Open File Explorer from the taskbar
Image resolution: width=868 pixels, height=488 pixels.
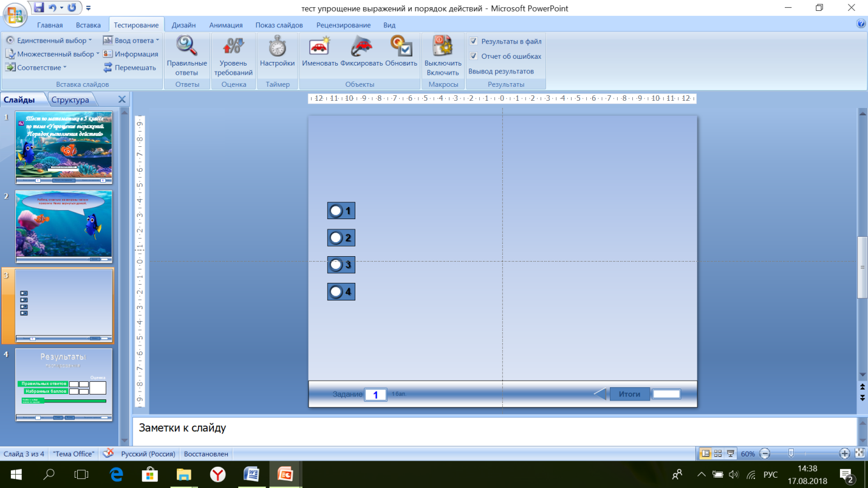point(183,474)
